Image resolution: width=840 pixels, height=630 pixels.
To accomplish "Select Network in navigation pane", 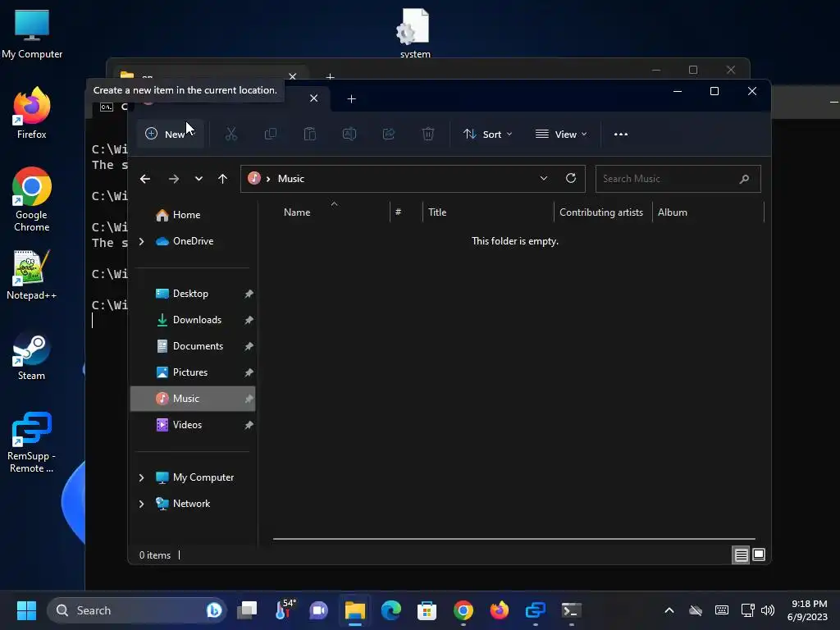I will point(191,504).
